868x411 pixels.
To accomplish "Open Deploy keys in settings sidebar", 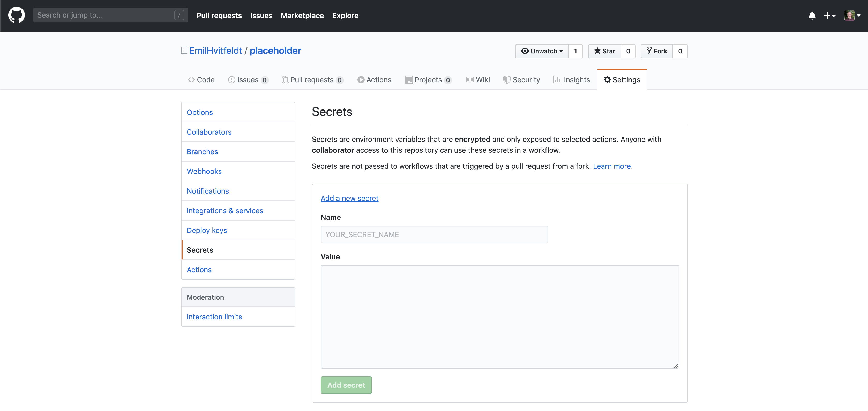I will pyautogui.click(x=238, y=230).
